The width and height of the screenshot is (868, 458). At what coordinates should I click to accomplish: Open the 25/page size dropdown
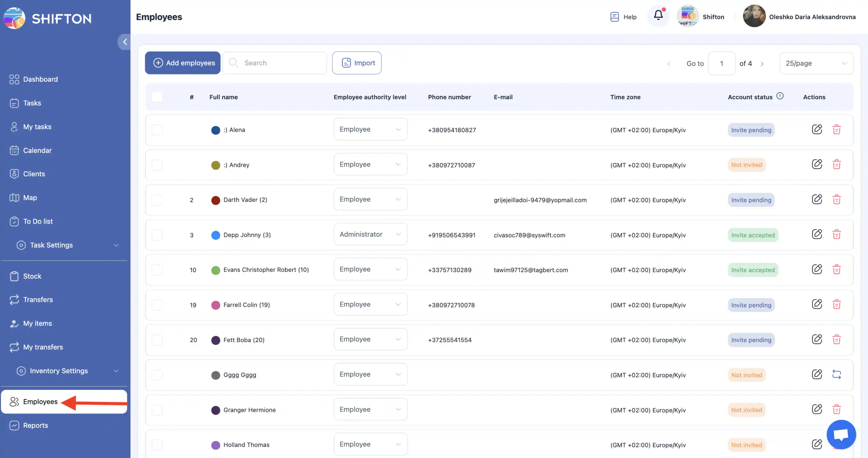pos(816,63)
